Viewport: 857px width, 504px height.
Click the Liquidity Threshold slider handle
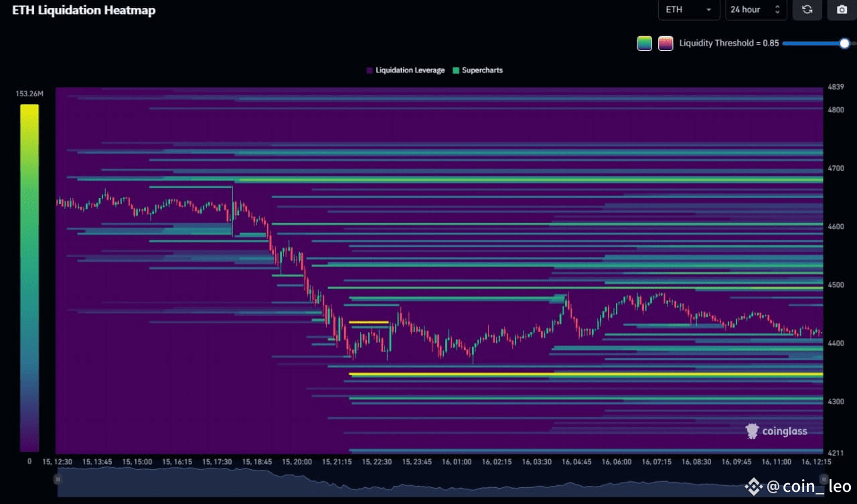(845, 43)
